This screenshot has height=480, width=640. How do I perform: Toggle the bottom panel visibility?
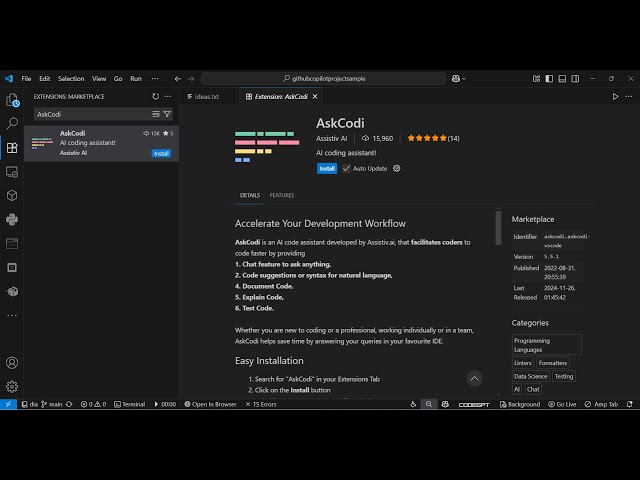(562, 78)
